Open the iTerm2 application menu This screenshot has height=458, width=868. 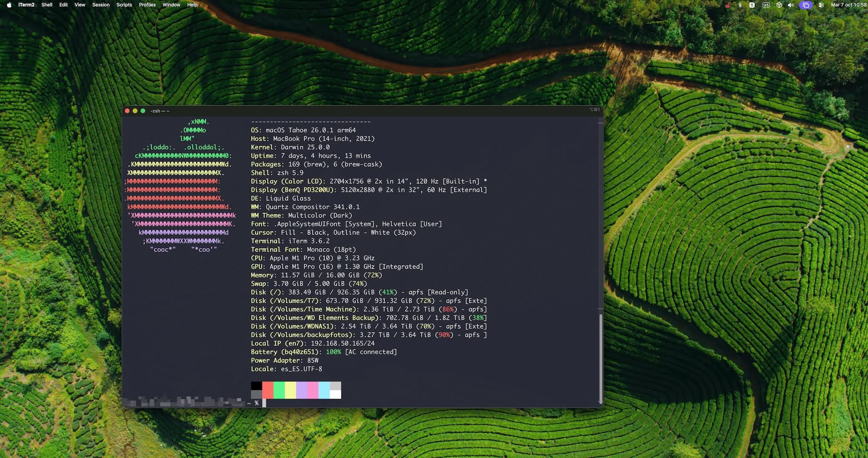coord(26,5)
